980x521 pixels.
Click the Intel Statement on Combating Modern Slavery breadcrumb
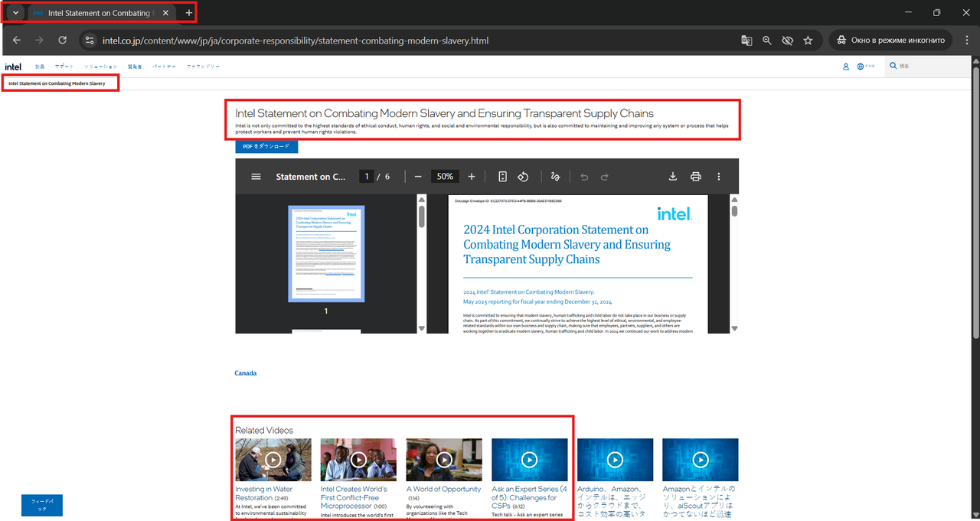click(57, 83)
